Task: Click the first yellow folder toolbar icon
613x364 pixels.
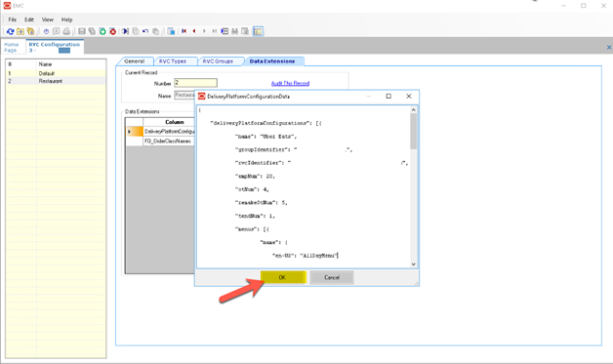Action: (x=20, y=31)
